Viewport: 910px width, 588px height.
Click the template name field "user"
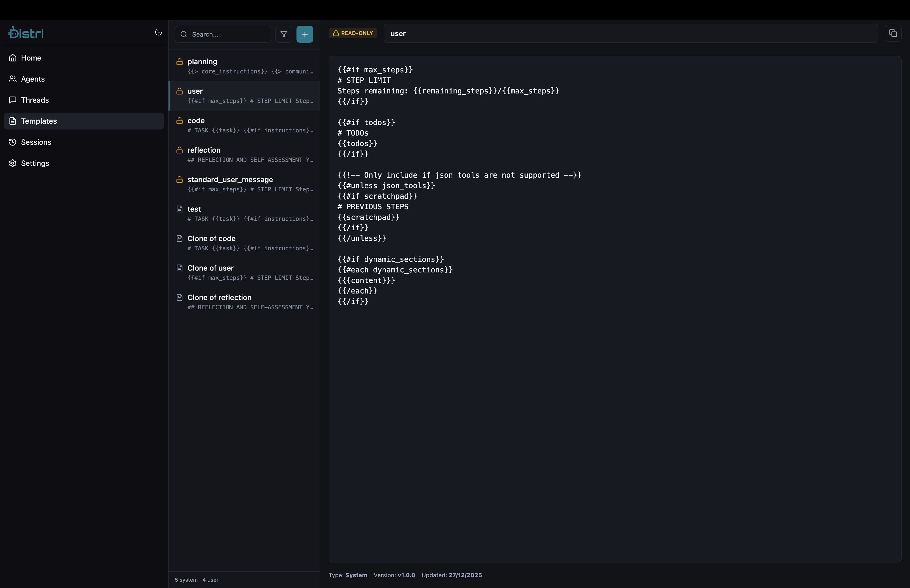630,34
